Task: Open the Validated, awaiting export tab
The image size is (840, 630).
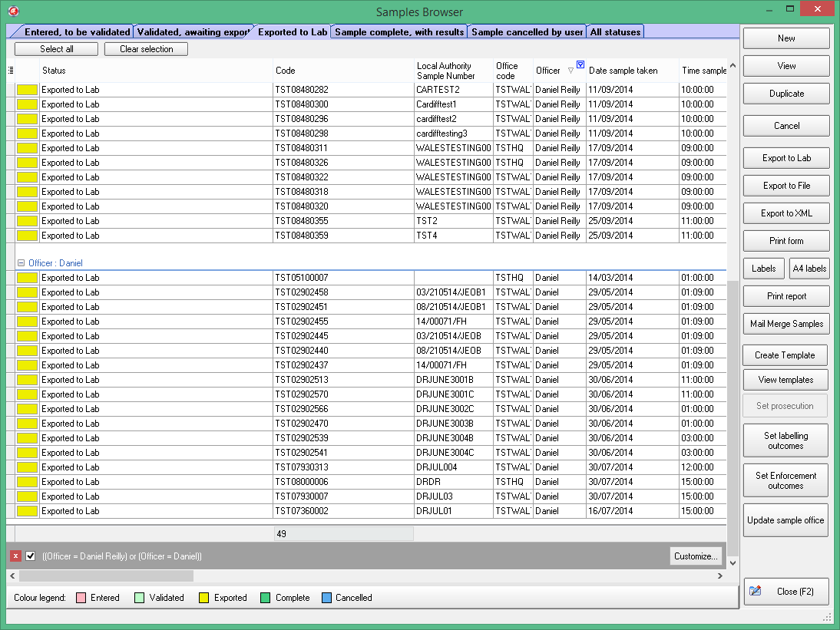Action: [x=193, y=32]
